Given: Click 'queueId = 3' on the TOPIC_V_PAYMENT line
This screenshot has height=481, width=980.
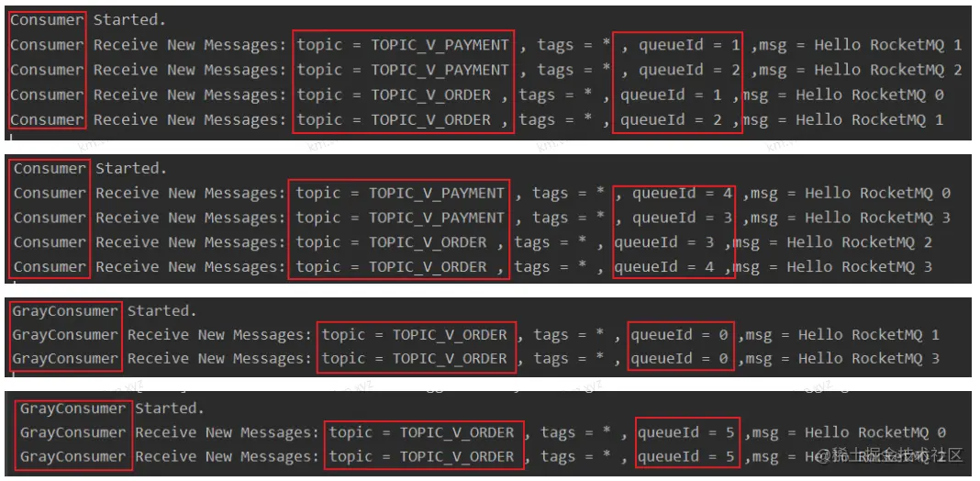Looking at the screenshot, I should point(683,218).
